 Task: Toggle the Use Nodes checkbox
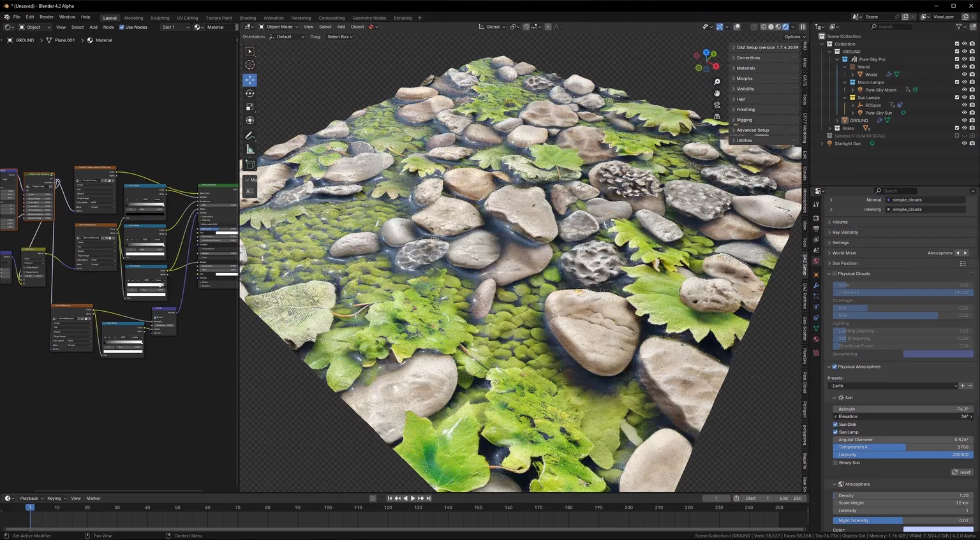click(122, 27)
